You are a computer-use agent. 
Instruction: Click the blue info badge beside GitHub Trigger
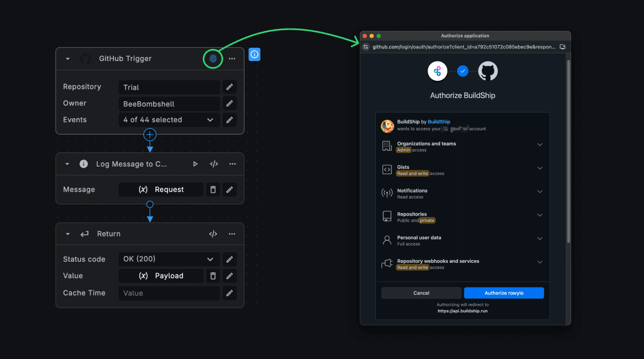point(254,54)
